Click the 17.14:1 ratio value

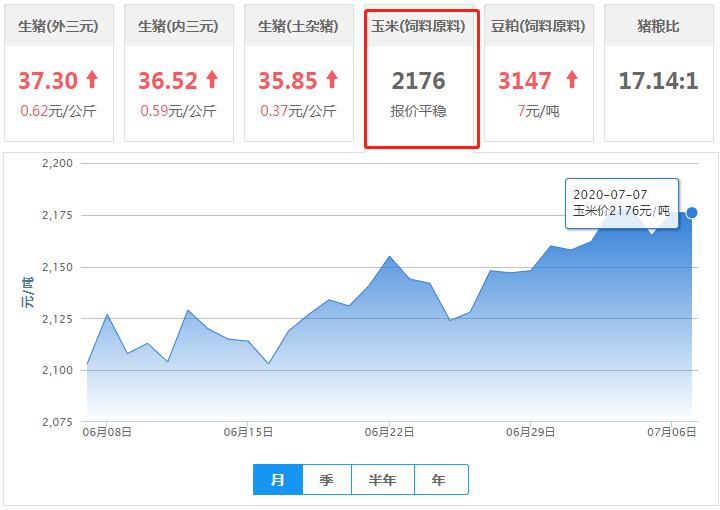(x=658, y=80)
